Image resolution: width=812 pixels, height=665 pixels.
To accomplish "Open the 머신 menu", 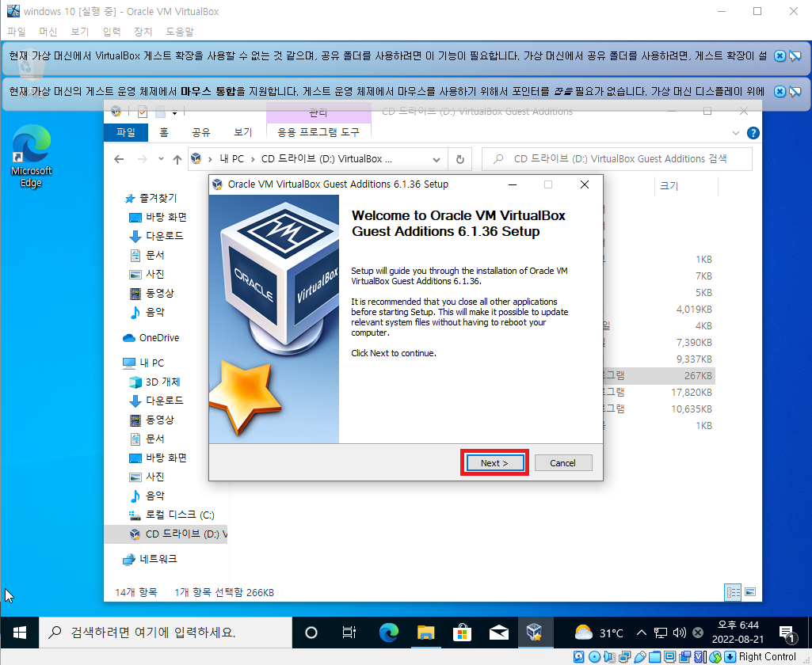I will click(48, 32).
